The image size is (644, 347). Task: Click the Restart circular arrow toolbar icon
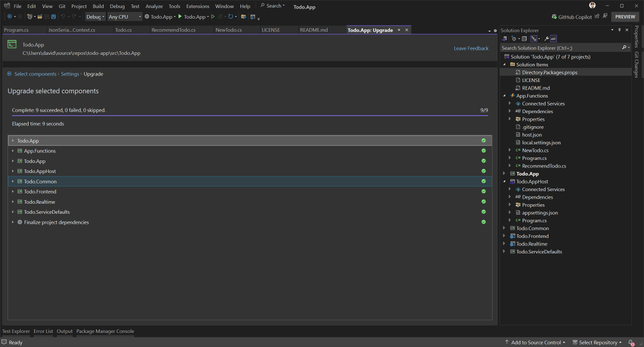click(x=230, y=17)
